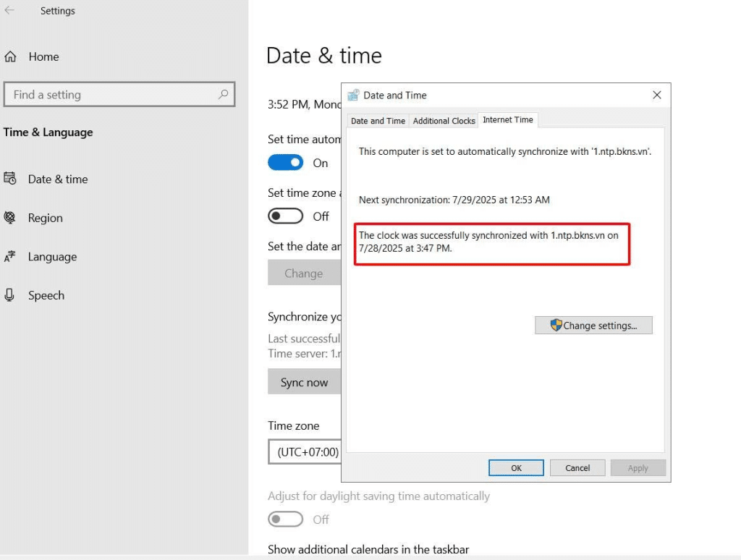Click the Home icon in sidebar
741x560 pixels.
[x=10, y=56]
